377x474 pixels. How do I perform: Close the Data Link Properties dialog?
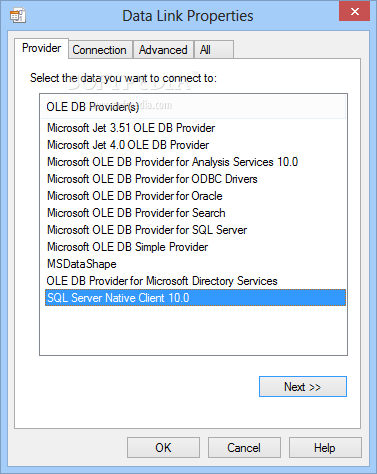coord(354,11)
